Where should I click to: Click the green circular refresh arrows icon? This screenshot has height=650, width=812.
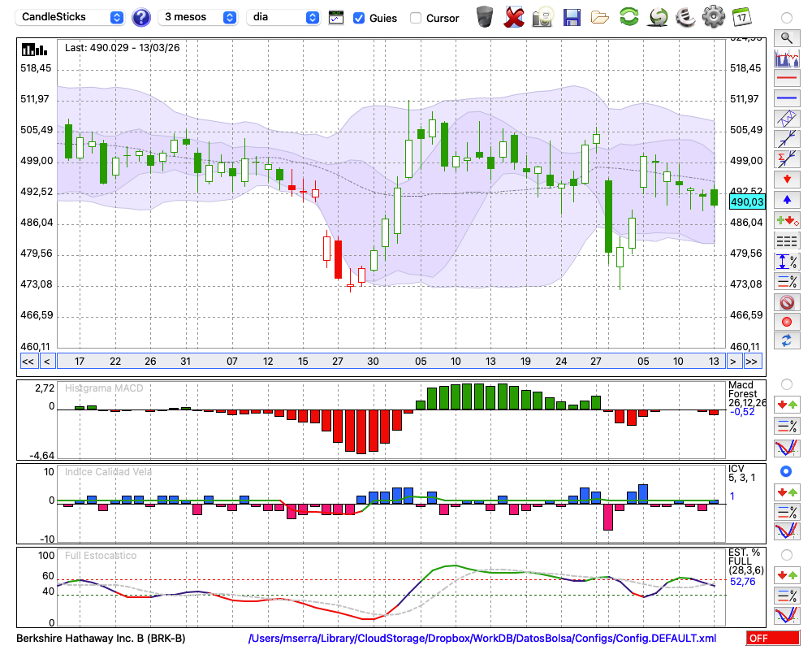coord(628,16)
